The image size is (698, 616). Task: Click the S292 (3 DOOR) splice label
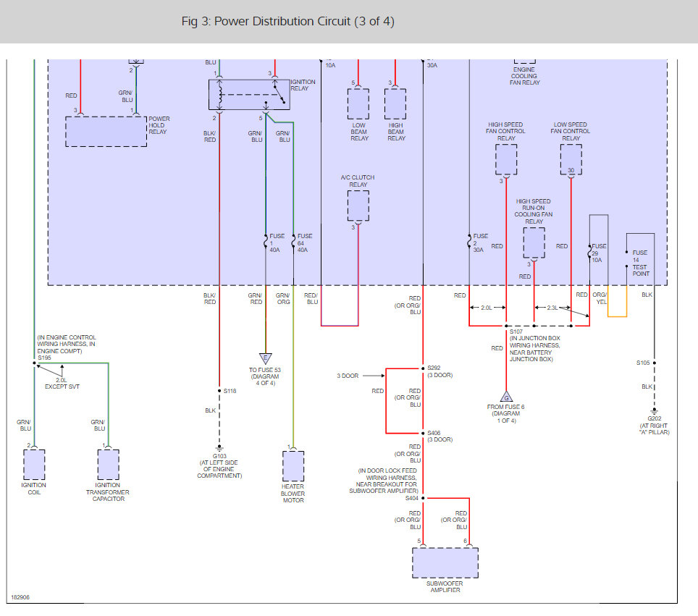click(x=440, y=371)
